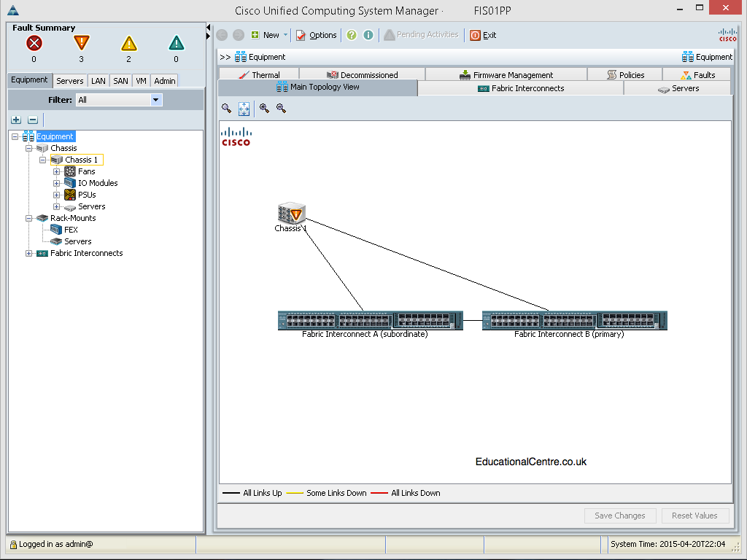Click the major faults orange icon
The height and width of the screenshot is (560, 747).
(82, 43)
